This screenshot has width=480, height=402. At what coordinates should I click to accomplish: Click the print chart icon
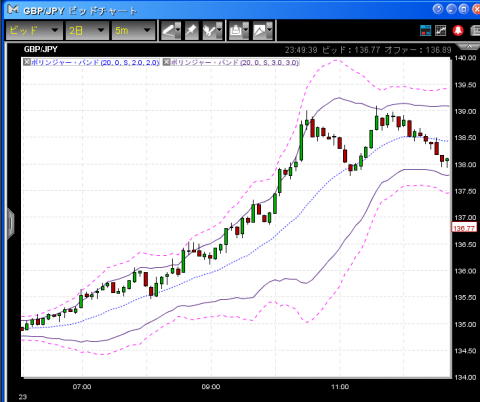(x=236, y=31)
